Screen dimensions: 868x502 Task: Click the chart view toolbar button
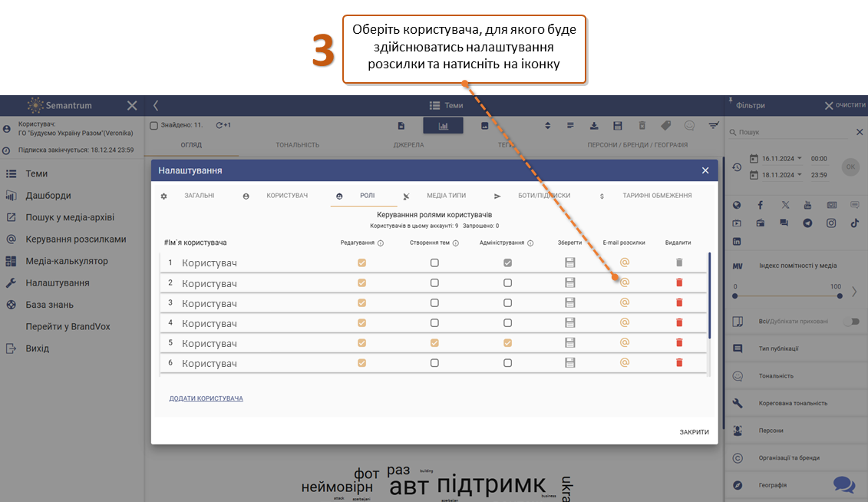coord(443,126)
